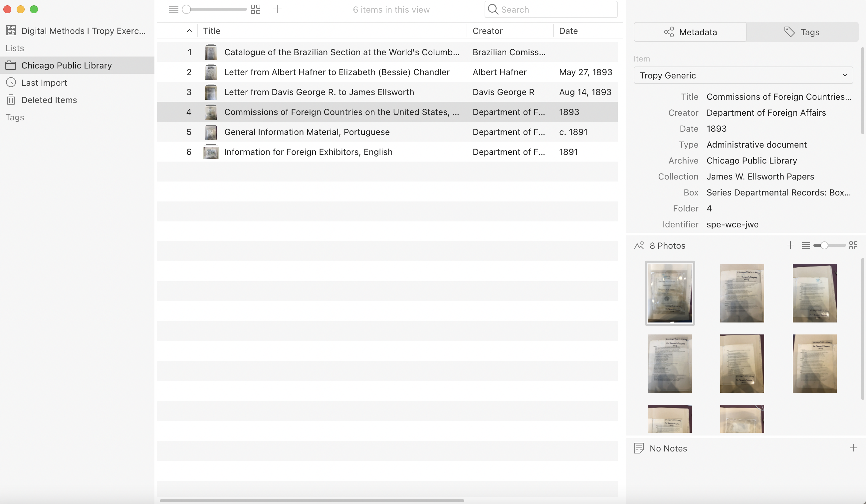Image resolution: width=866 pixels, height=504 pixels.
Task: Add a new photo with plus icon
Action: 790,245
